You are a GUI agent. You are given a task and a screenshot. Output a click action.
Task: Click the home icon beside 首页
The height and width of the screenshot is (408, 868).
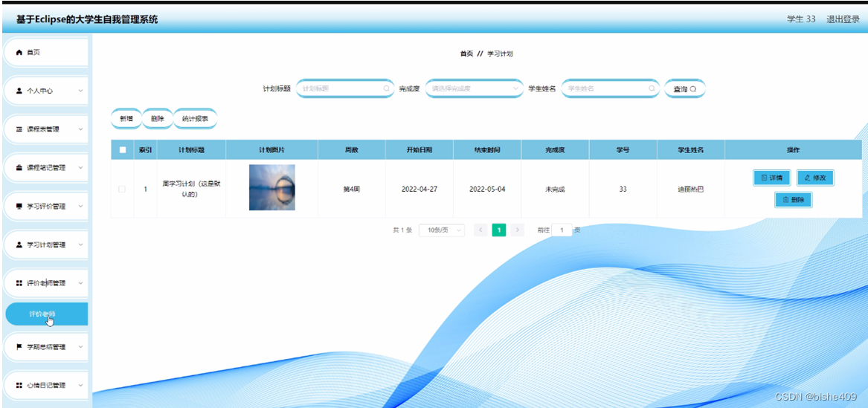[19, 53]
